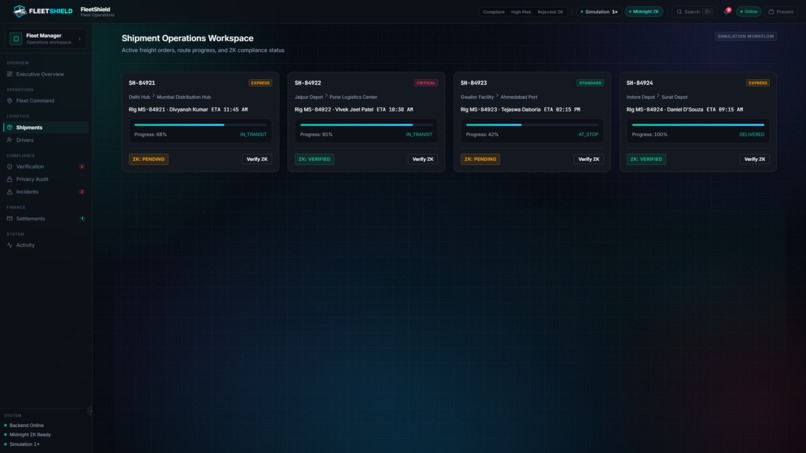This screenshot has height=453, width=806.
Task: Focus the Search input field
Action: click(694, 11)
